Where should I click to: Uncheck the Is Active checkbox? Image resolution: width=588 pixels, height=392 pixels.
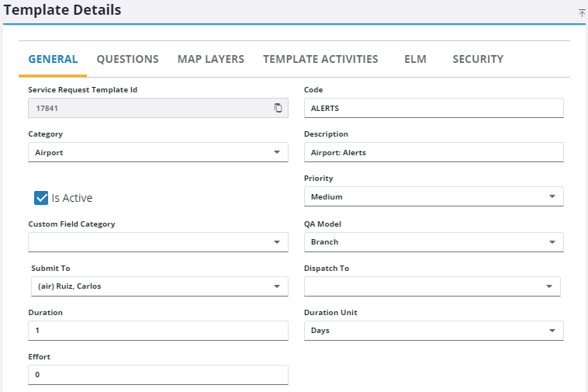(x=42, y=198)
